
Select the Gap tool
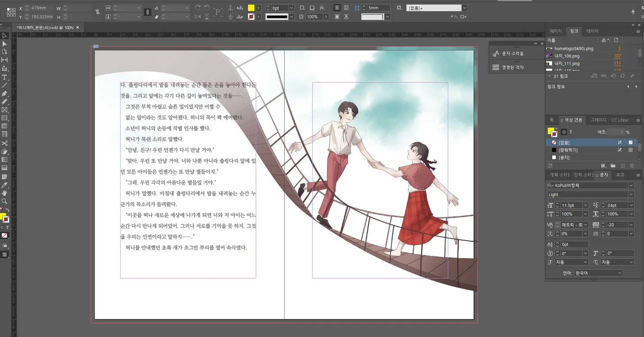5,60
